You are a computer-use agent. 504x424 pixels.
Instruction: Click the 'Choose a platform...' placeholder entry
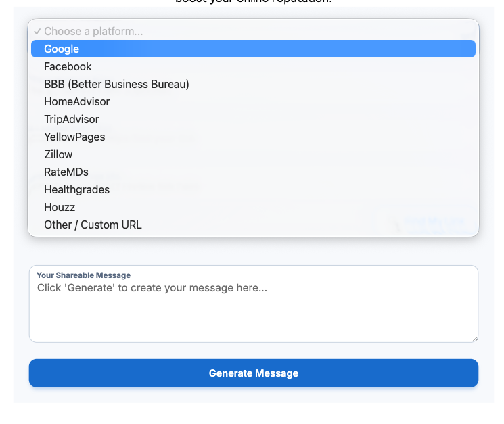(253, 32)
